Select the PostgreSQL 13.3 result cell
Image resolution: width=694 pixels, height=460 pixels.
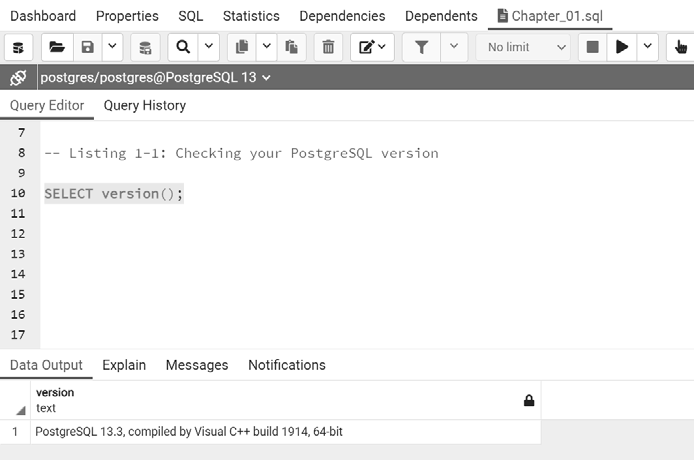190,432
